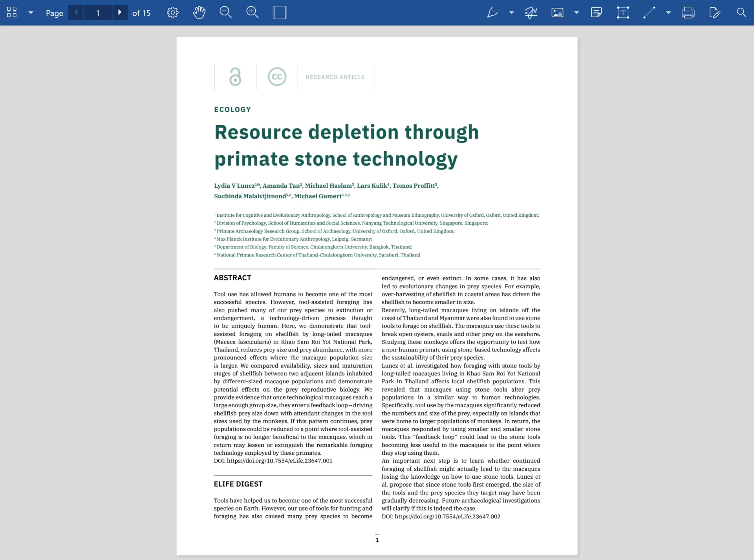
Task: Click the Max Planck Institute affiliation line
Action: (293, 239)
